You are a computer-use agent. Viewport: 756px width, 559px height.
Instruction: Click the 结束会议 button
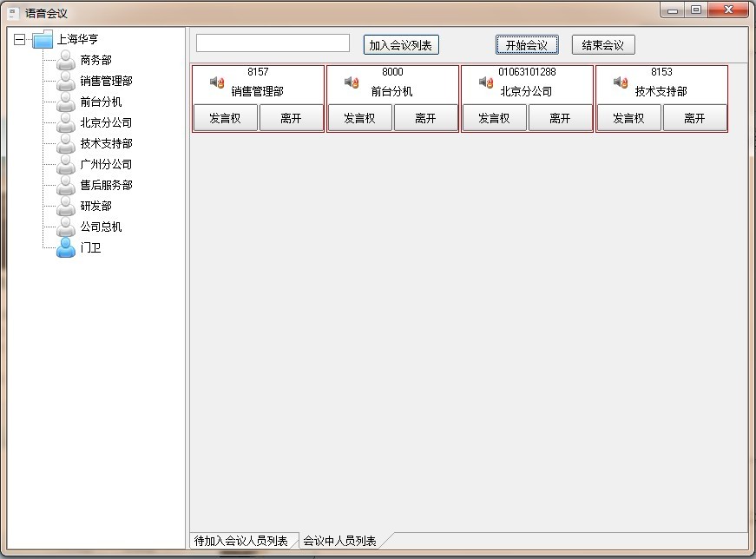[x=602, y=44]
